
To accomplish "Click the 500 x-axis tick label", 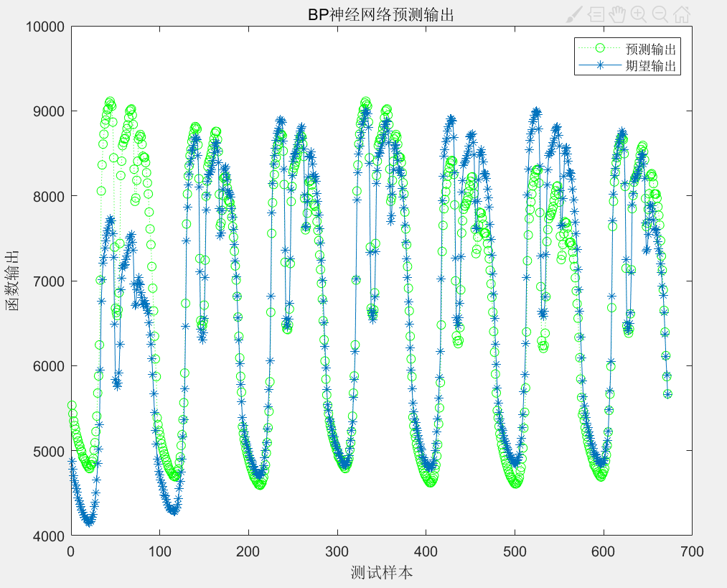I will click(x=514, y=551).
